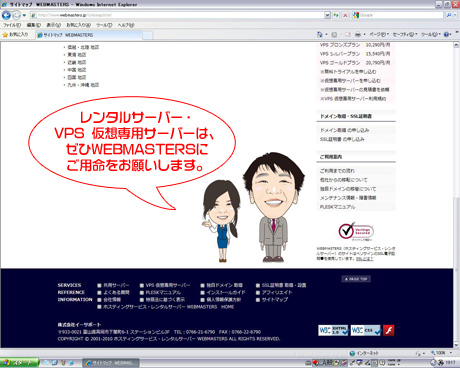This screenshot has width=460, height=368.
Task: Click ご利用までの流れ sidebar link
Action: (x=337, y=171)
